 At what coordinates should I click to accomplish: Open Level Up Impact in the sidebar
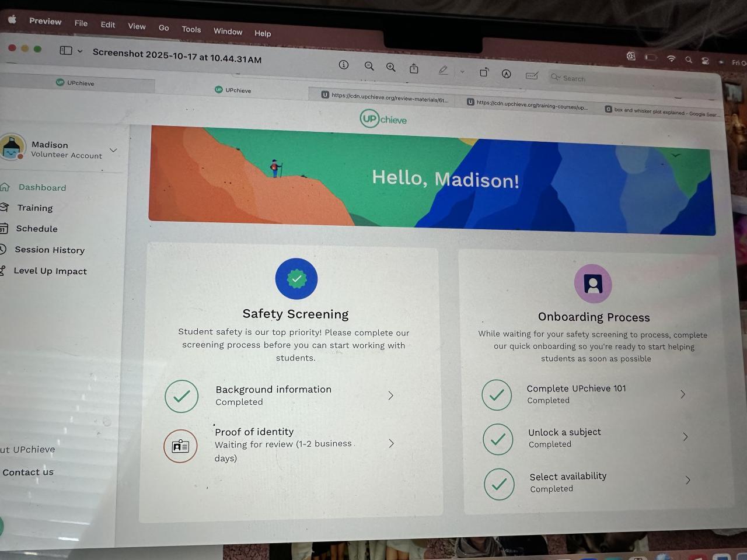pos(50,271)
